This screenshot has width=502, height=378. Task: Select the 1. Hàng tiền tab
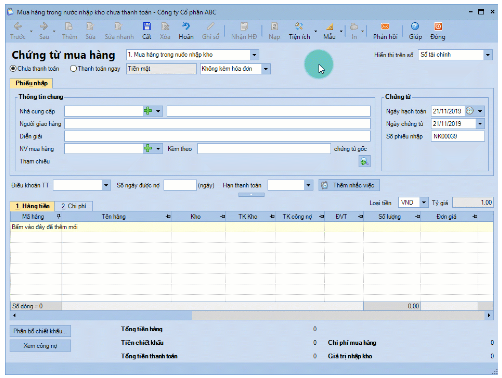pyautogui.click(x=32, y=206)
